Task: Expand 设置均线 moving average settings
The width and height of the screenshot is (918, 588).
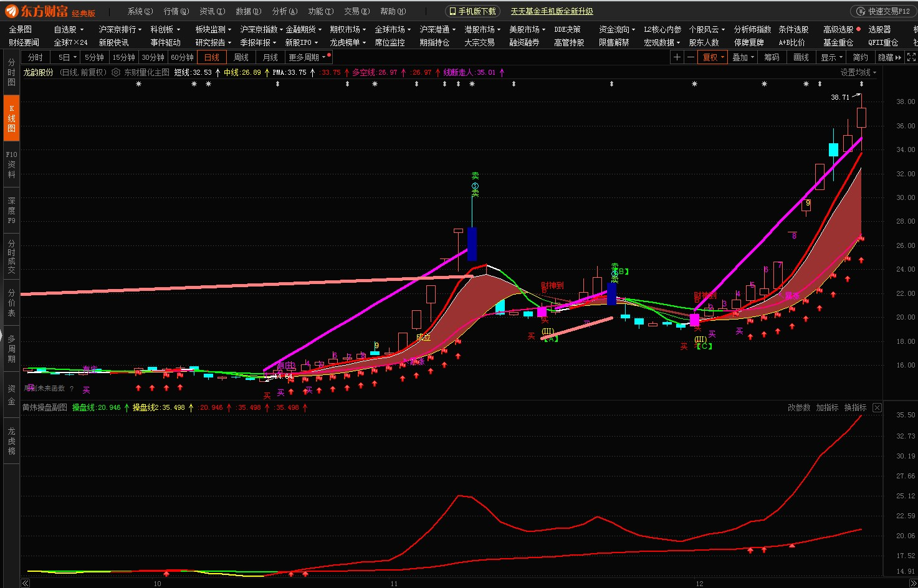Action: [x=858, y=72]
